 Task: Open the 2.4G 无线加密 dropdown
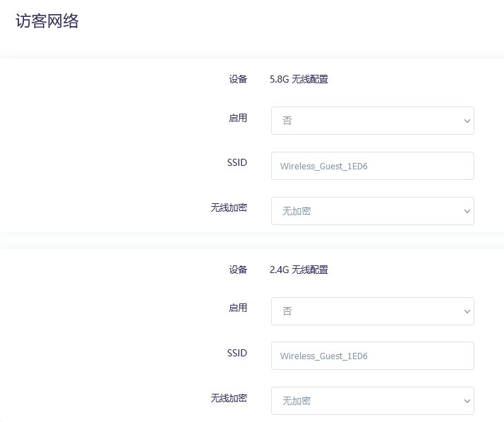tap(372, 401)
